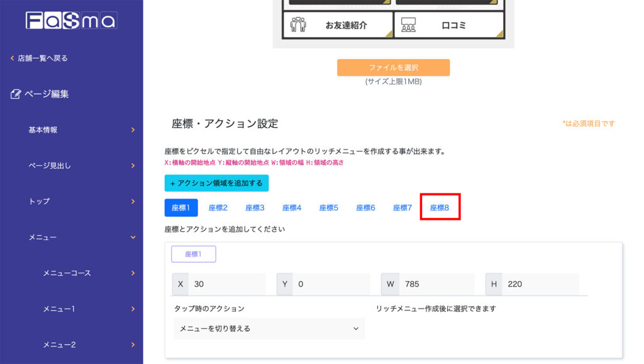Switch to the 座標8 tab
The width and height of the screenshot is (644, 364).
pos(440,207)
